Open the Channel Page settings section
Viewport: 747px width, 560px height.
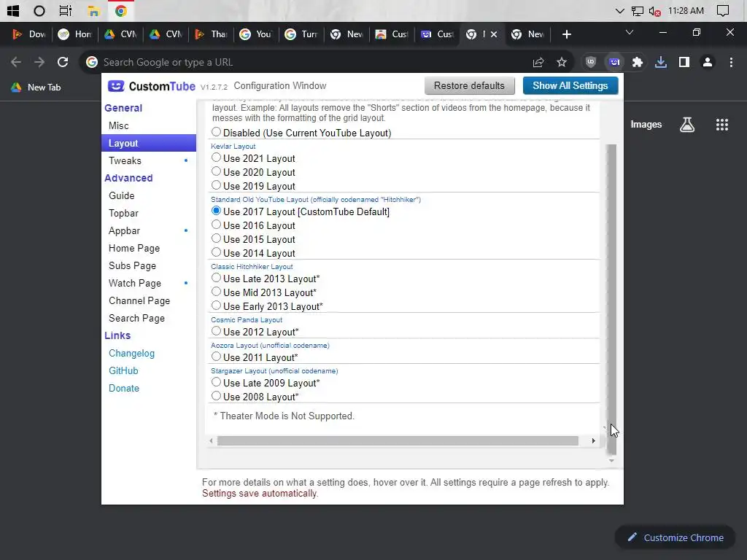[149, 301]
